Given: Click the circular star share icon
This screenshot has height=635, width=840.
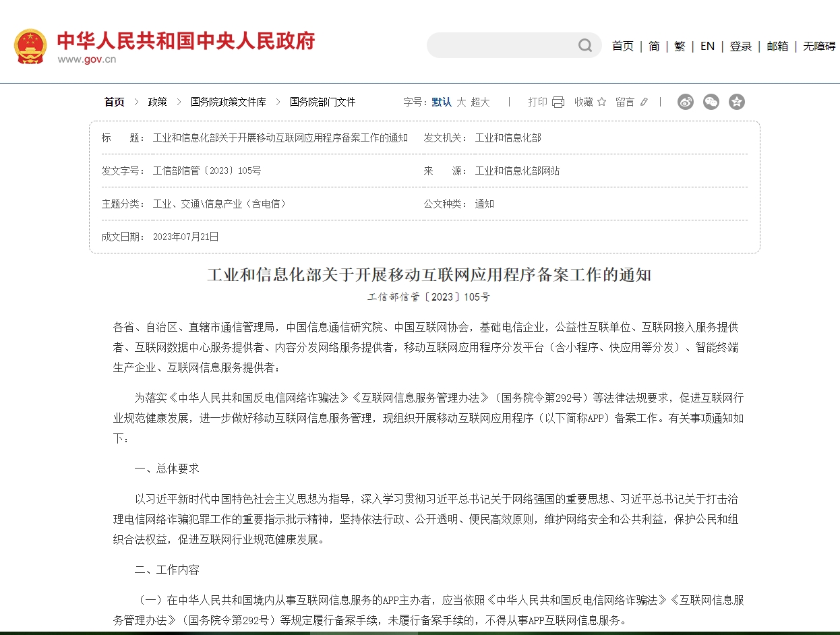Looking at the screenshot, I should coord(737,102).
